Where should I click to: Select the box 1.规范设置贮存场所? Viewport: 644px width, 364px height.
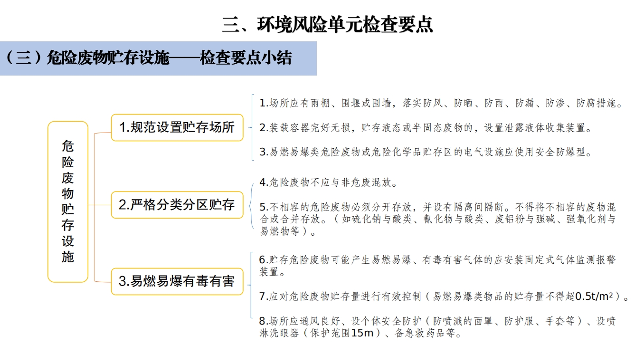177,127
